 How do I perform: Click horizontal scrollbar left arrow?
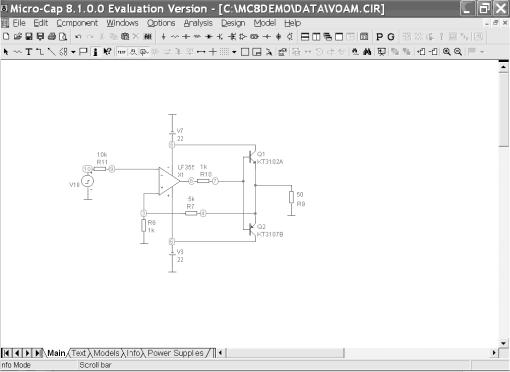pos(220,353)
